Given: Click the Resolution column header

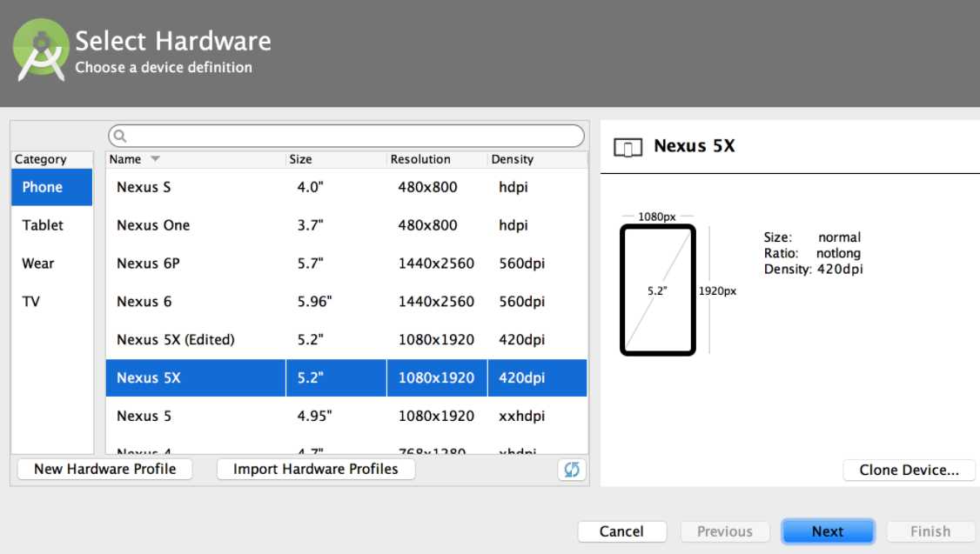Looking at the screenshot, I should (437, 158).
